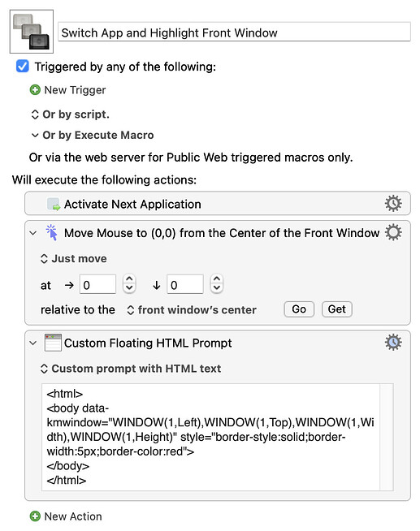This screenshot has height=531, width=420.
Task: Click the HTML text area scrollbar
Action: 387,437
